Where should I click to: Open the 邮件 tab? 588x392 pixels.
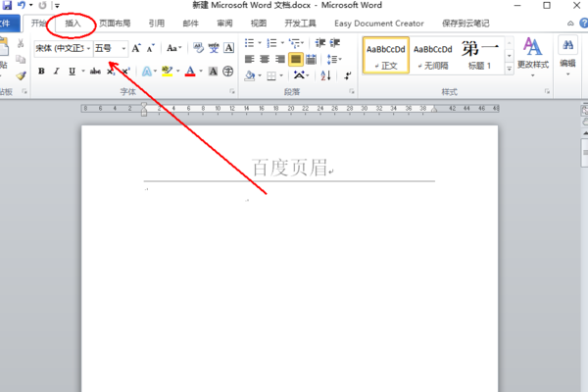click(190, 24)
